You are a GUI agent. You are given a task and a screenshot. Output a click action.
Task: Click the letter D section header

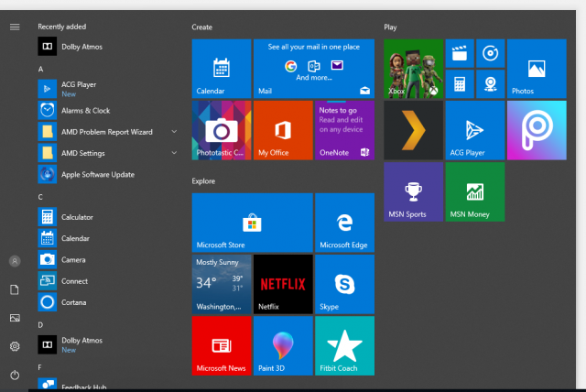coord(40,325)
